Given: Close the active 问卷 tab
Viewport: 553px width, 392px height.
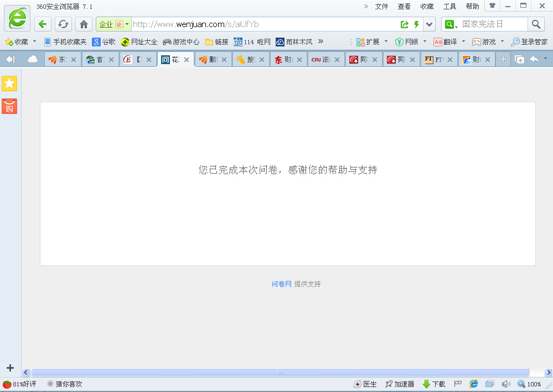Looking at the screenshot, I should point(187,60).
